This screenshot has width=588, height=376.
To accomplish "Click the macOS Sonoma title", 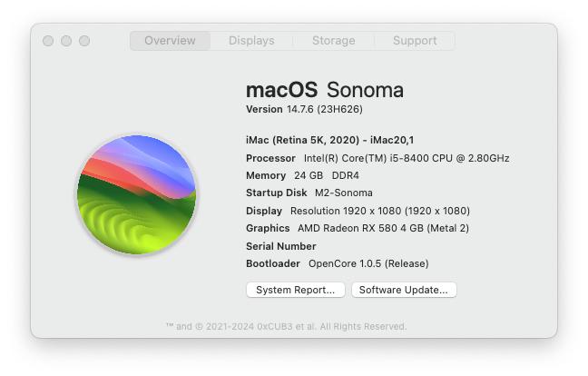I will [325, 90].
